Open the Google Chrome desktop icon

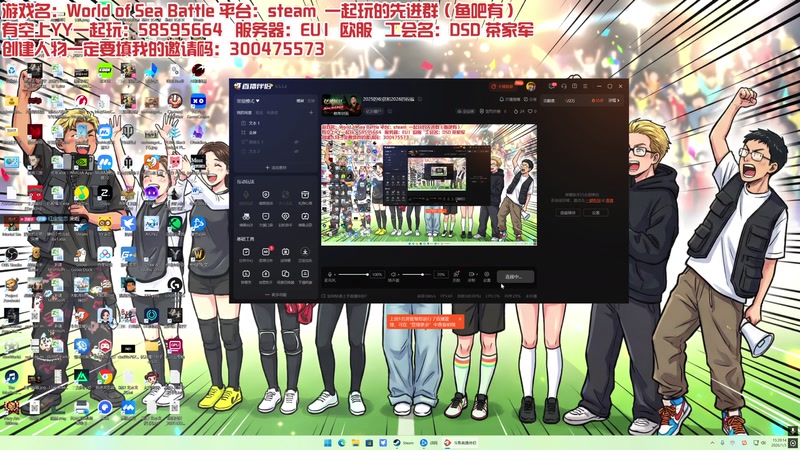click(x=105, y=378)
